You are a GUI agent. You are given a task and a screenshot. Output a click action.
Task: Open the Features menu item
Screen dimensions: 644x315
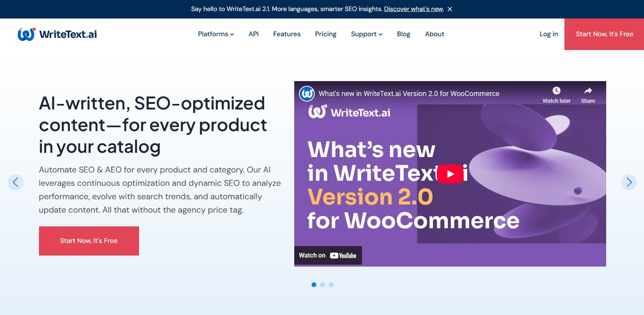pos(286,34)
